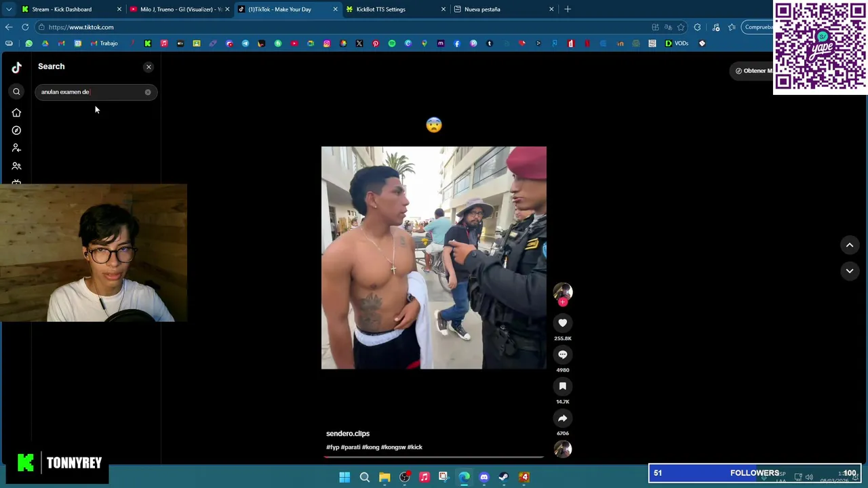
Task: Pause the playing TikTok video
Action: click(x=433, y=258)
